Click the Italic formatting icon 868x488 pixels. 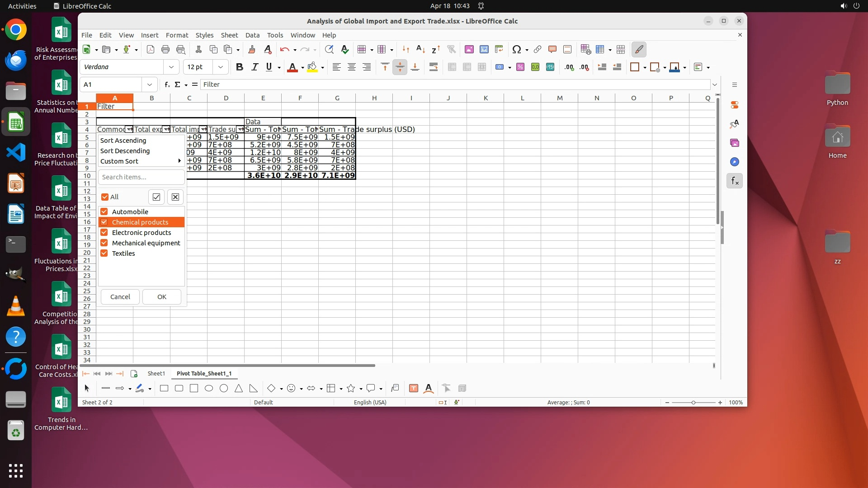pyautogui.click(x=255, y=67)
